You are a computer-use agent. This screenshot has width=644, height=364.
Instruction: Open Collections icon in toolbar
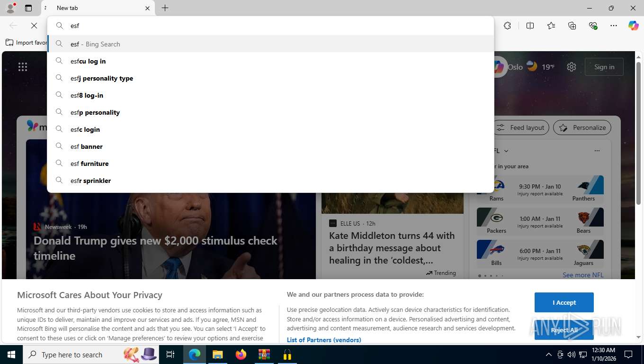pyautogui.click(x=572, y=26)
